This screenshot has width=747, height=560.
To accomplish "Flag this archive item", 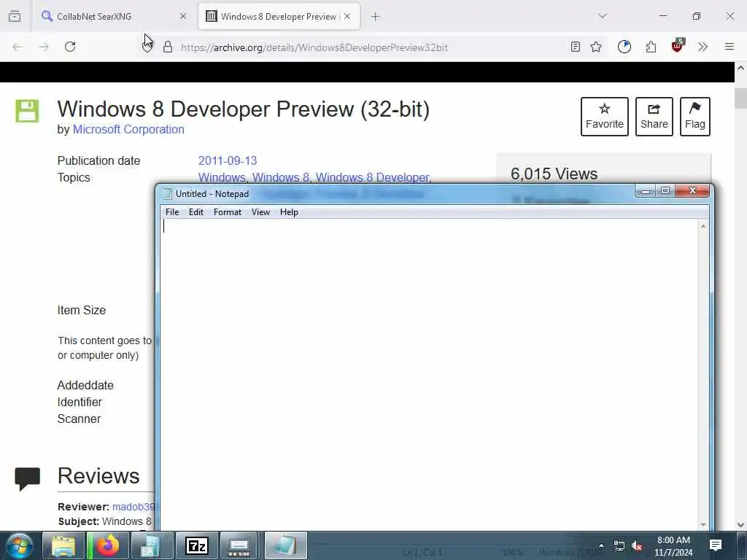I will (695, 117).
